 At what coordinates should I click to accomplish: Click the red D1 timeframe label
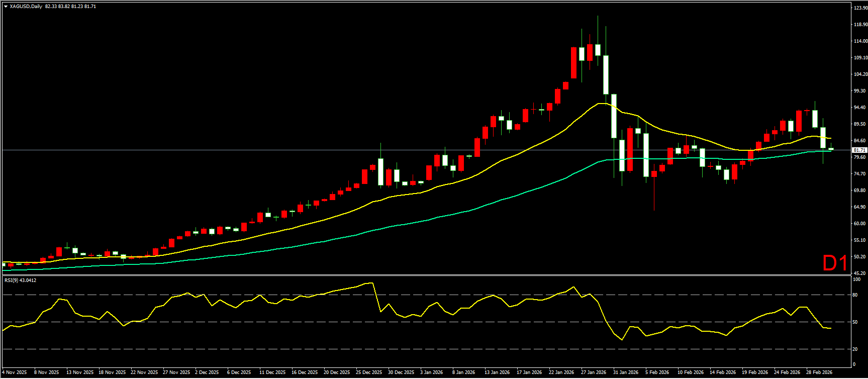(x=835, y=263)
